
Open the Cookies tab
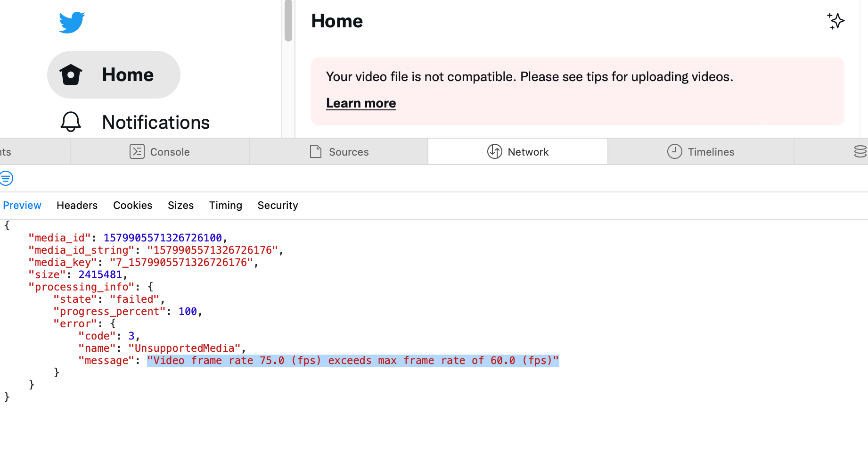[x=132, y=206]
